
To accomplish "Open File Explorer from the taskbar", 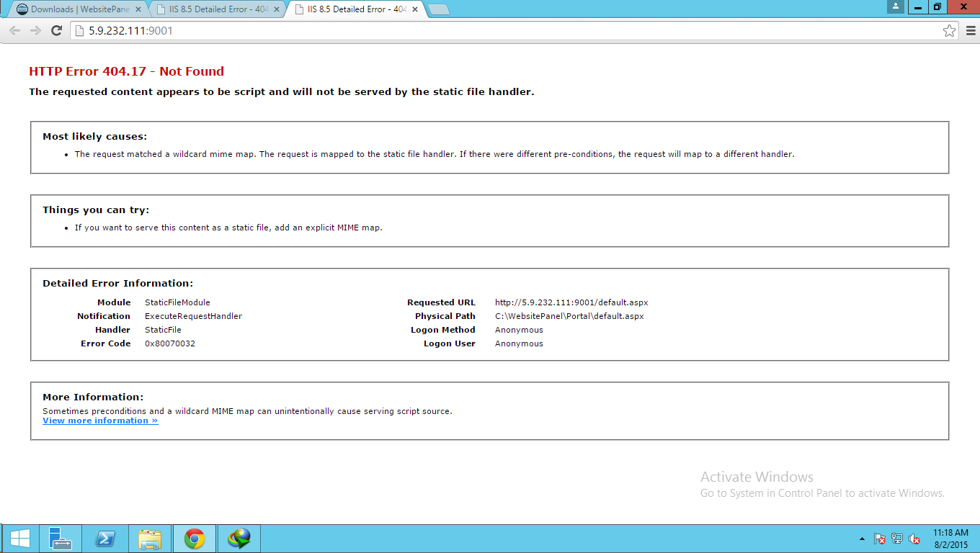I will (150, 539).
